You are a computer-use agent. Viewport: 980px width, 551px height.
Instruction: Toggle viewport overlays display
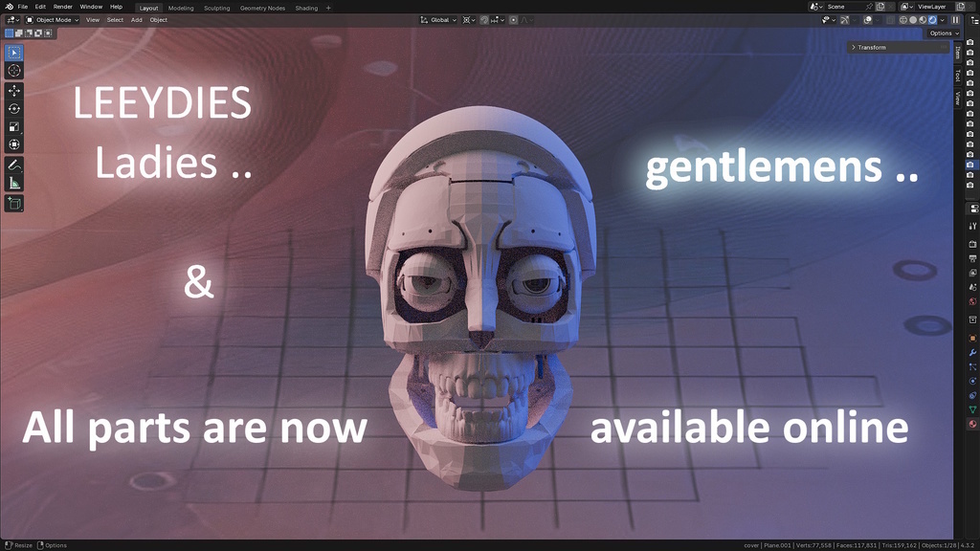tap(867, 20)
